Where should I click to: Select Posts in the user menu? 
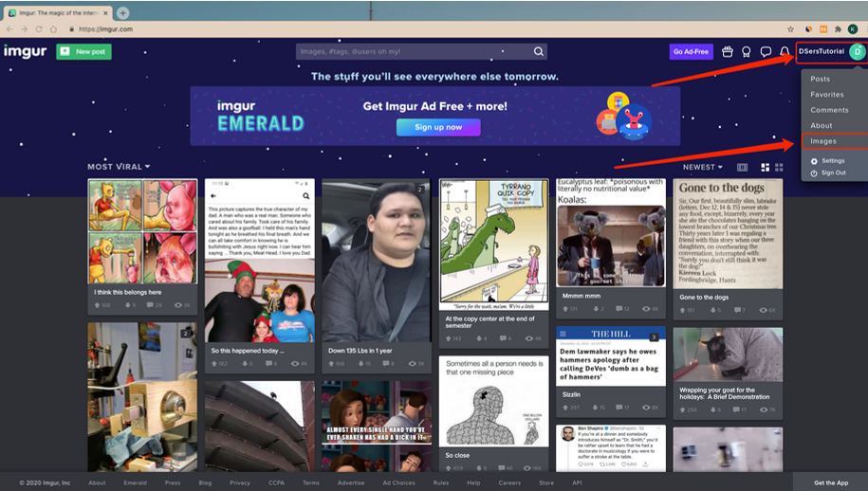click(820, 79)
